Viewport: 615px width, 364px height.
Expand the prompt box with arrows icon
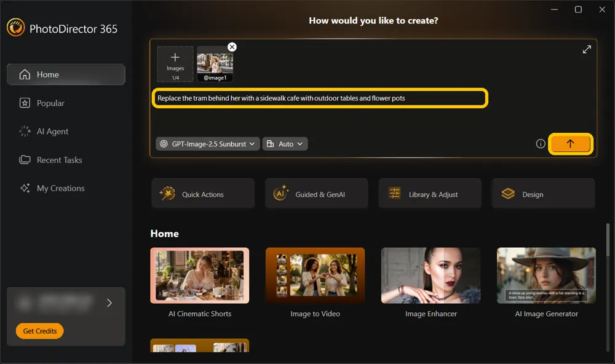(587, 49)
